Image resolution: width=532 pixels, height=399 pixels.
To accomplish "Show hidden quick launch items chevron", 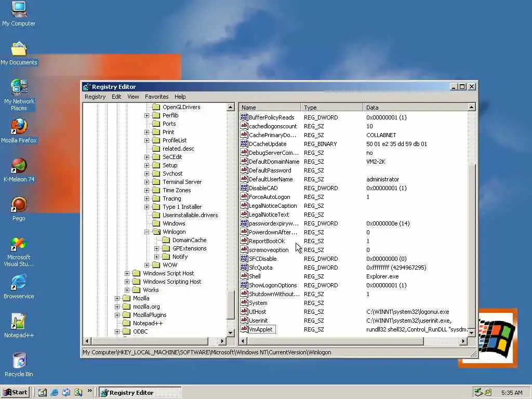I will pyautogui.click(x=89, y=391).
